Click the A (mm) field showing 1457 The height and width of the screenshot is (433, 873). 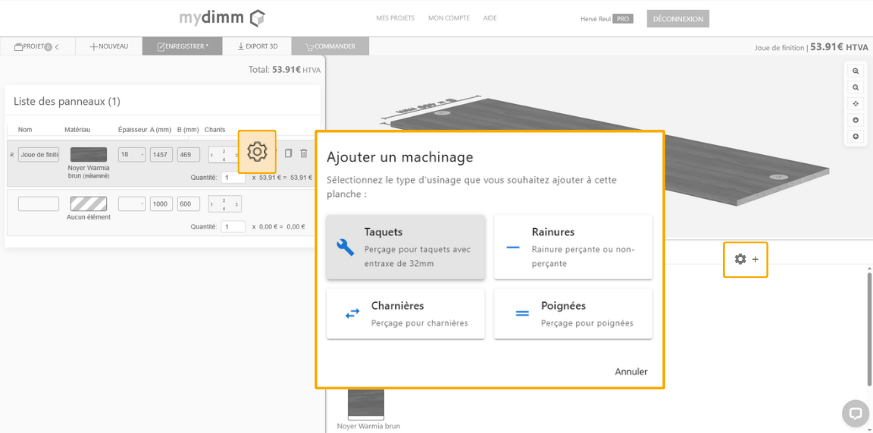coord(161,154)
